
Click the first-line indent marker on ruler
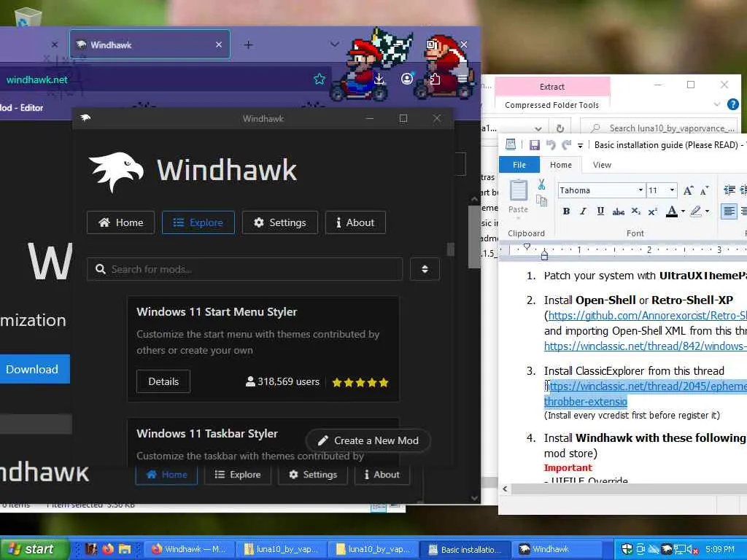(527, 246)
